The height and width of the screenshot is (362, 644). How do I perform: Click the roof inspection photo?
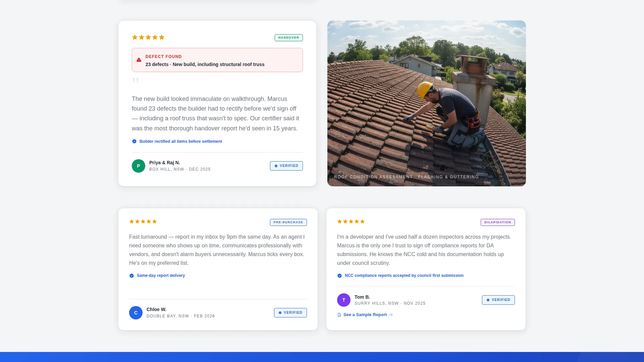(427, 103)
